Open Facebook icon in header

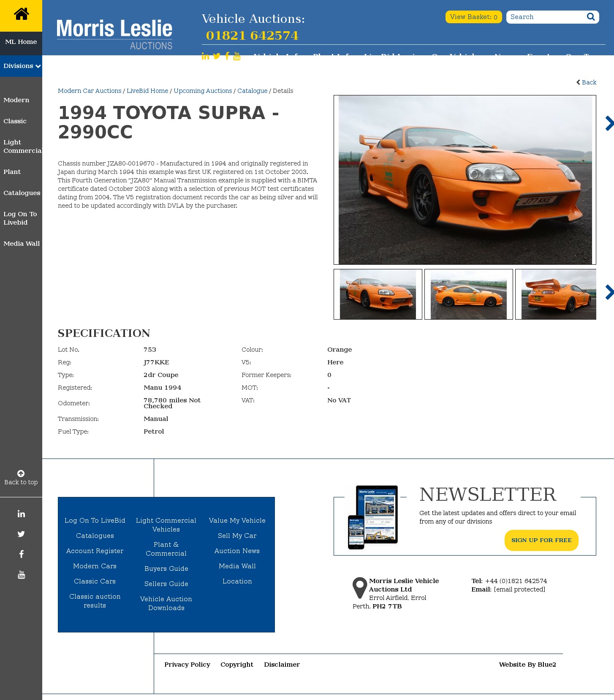point(227,56)
